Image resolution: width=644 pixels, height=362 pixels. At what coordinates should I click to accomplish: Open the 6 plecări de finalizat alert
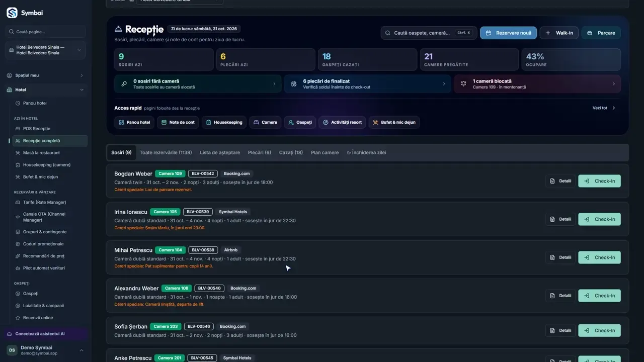click(x=367, y=84)
